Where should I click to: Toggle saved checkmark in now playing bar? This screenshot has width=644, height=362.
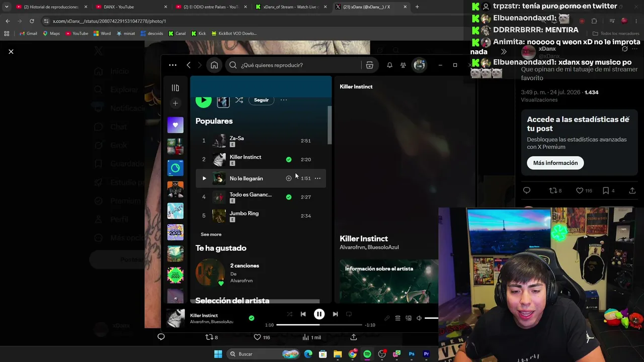pos(252,318)
